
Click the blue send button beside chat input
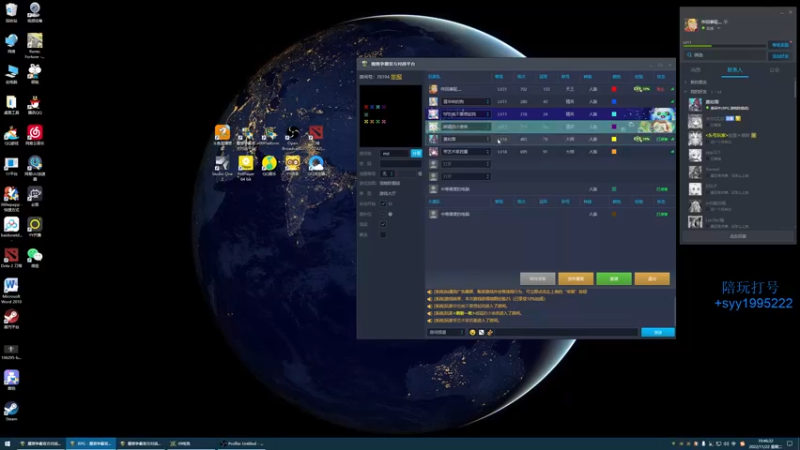click(658, 332)
